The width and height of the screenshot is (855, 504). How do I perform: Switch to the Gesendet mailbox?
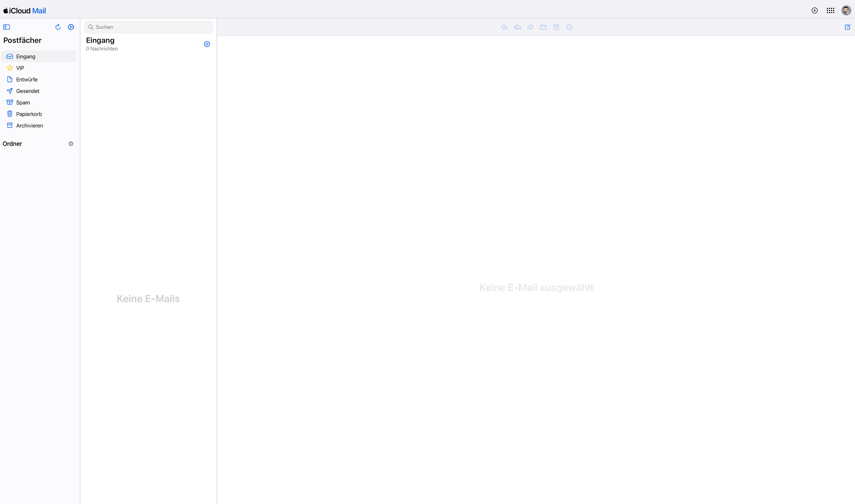27,91
